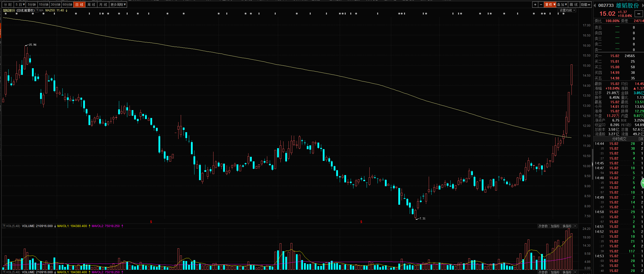Image resolution: width=644 pixels, height=274 pixels.
Task: Switch to 分时 intraday tab
Action: [x=8, y=5]
